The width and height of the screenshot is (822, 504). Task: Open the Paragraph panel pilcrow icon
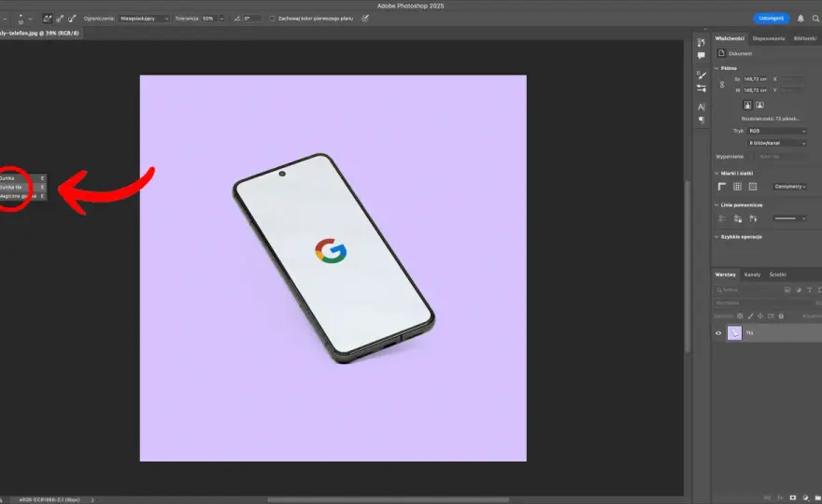[701, 120]
